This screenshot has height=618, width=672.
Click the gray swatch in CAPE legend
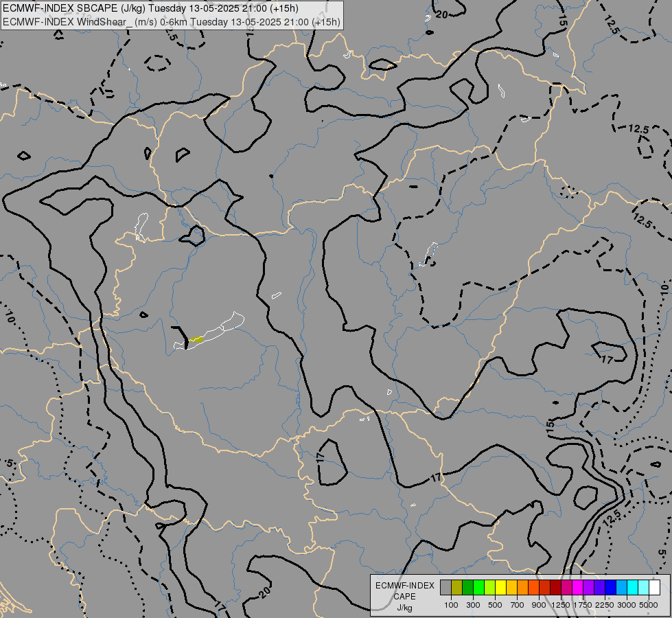tap(445, 588)
